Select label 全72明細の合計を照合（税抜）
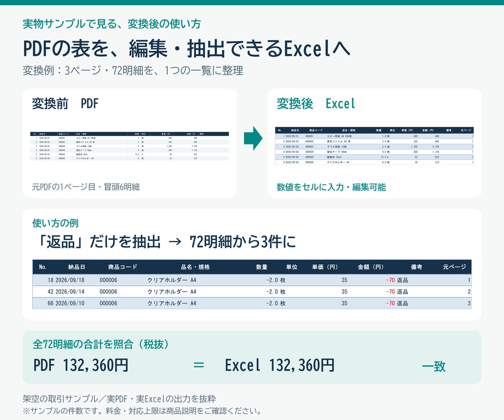504x420 pixels. 101,344
